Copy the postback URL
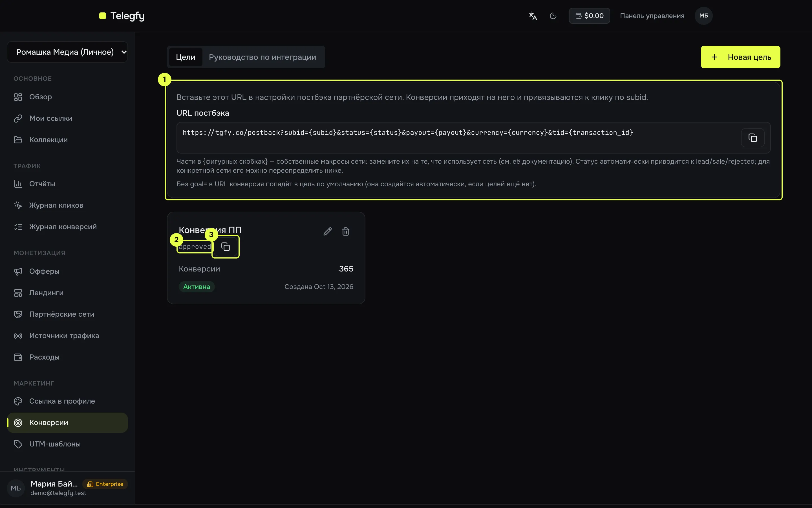 pyautogui.click(x=753, y=138)
